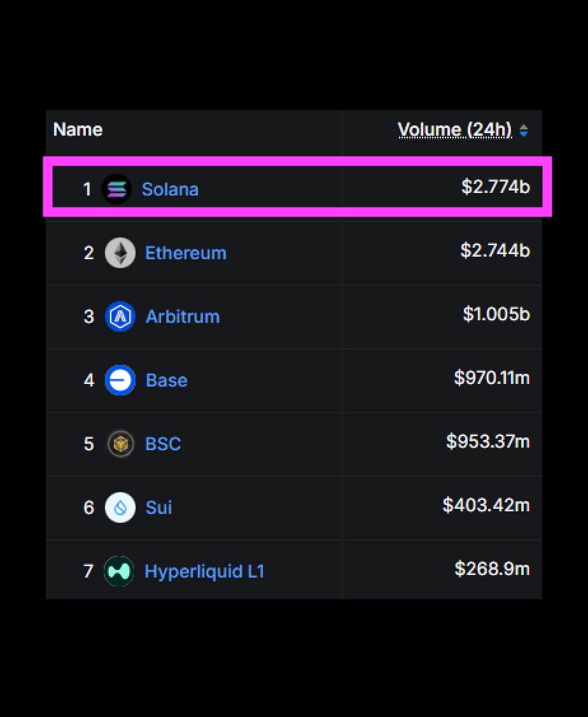Click the Ethereum logo icon
The image size is (588, 717).
pos(120,253)
